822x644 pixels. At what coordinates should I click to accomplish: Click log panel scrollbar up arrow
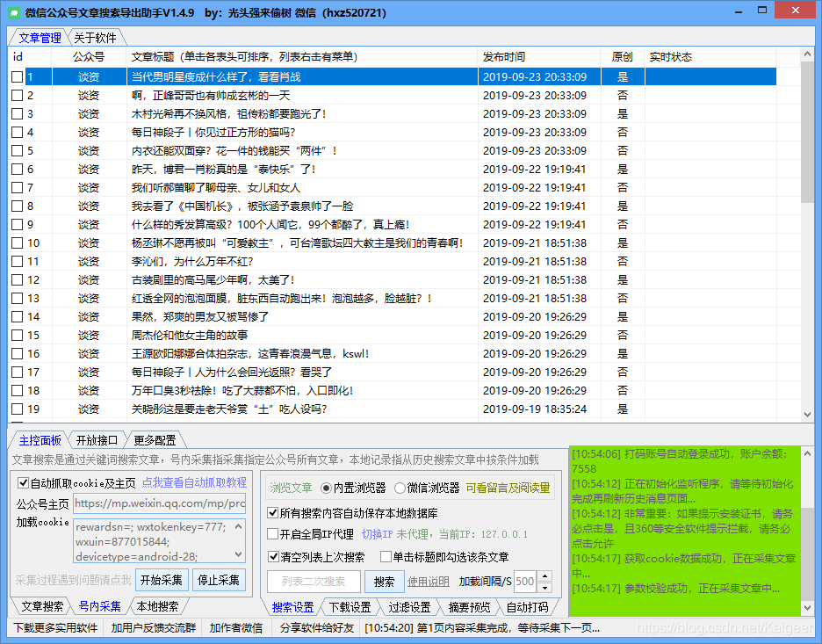point(807,453)
